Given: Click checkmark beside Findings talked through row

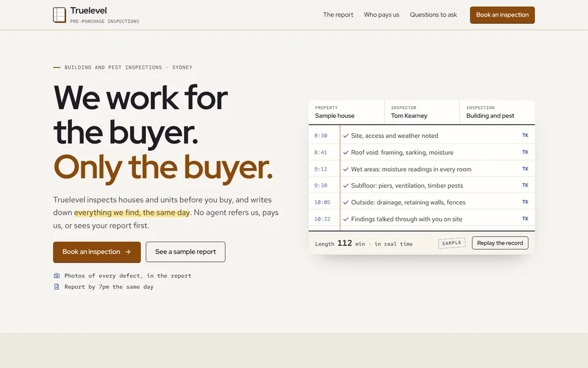Looking at the screenshot, I should 345,219.
